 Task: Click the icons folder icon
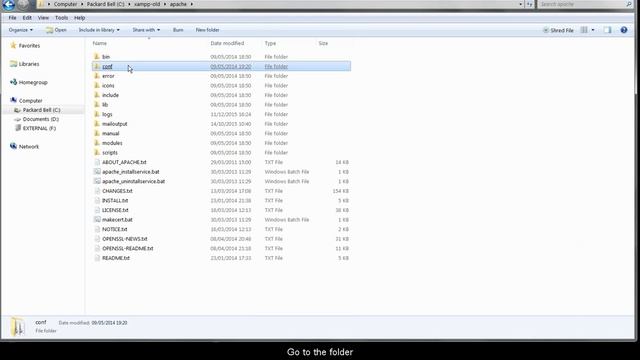pyautogui.click(x=97, y=85)
